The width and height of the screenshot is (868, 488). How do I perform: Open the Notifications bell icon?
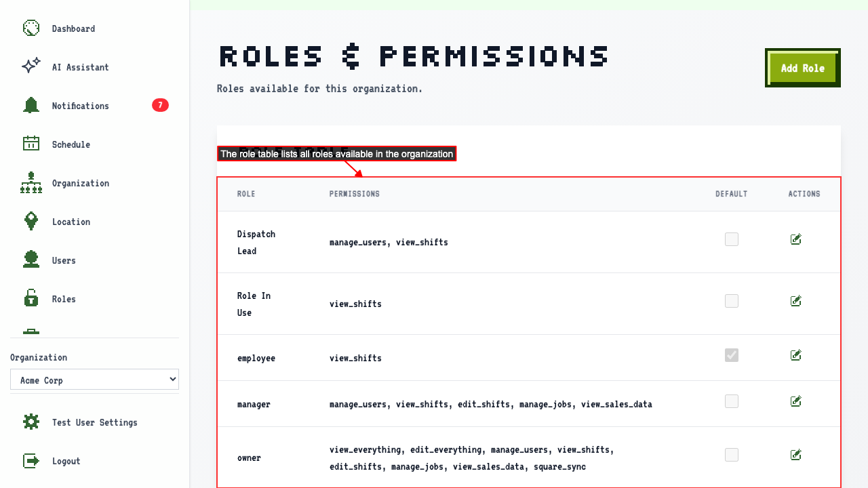tap(31, 106)
